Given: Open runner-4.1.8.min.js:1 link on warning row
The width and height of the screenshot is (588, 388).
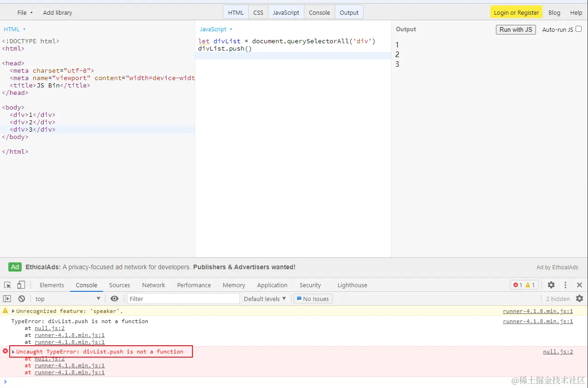Looking at the screenshot, I should (538, 311).
